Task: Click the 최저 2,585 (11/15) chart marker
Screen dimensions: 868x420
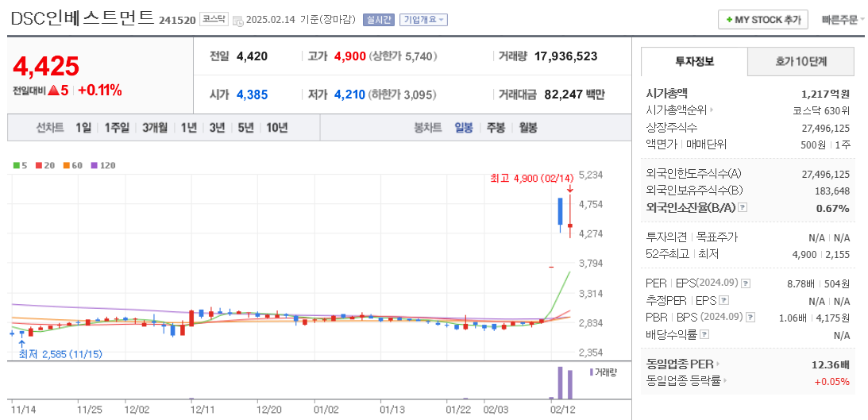Action: point(60,353)
